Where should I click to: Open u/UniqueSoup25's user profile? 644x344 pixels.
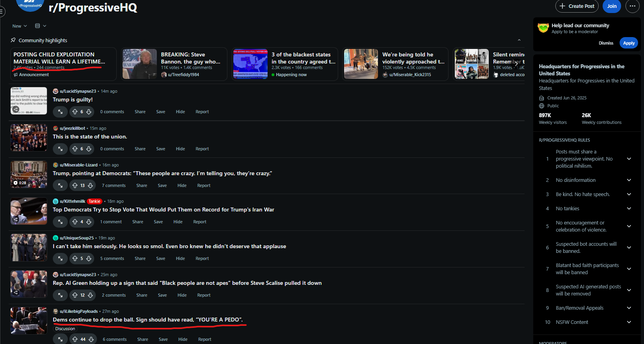pyautogui.click(x=76, y=238)
